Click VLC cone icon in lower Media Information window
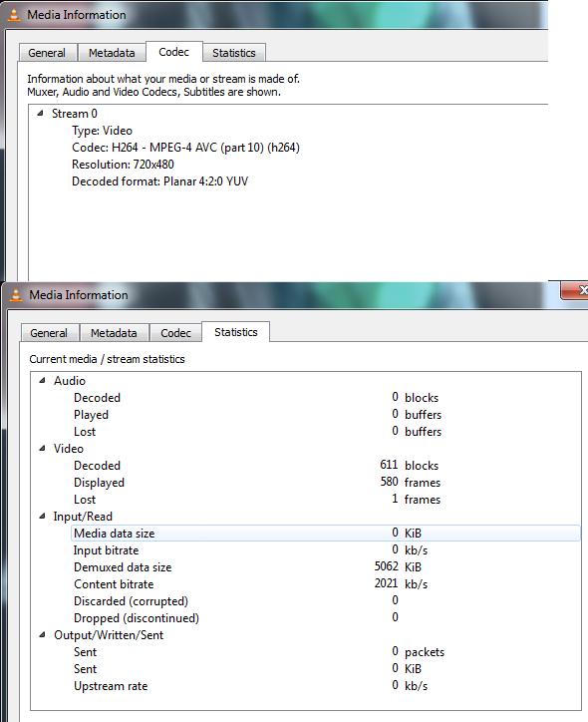This screenshot has width=588, height=722. tap(16, 295)
